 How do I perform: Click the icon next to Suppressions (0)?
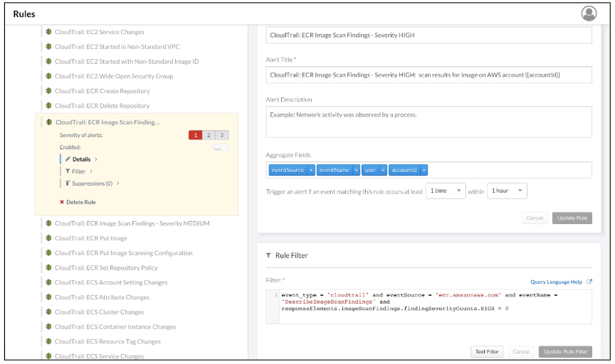coord(68,183)
